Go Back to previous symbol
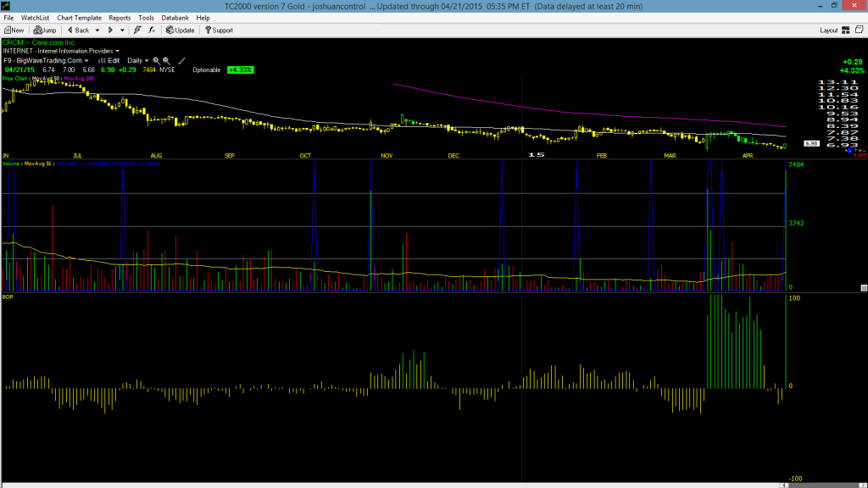Image resolution: width=868 pixels, height=488 pixels. tap(78, 30)
